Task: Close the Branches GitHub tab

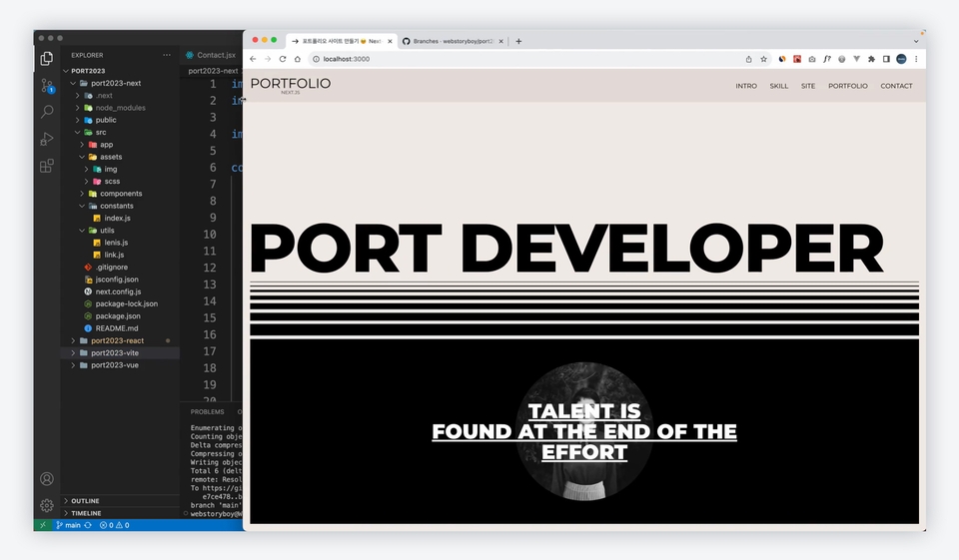Action: [x=500, y=41]
